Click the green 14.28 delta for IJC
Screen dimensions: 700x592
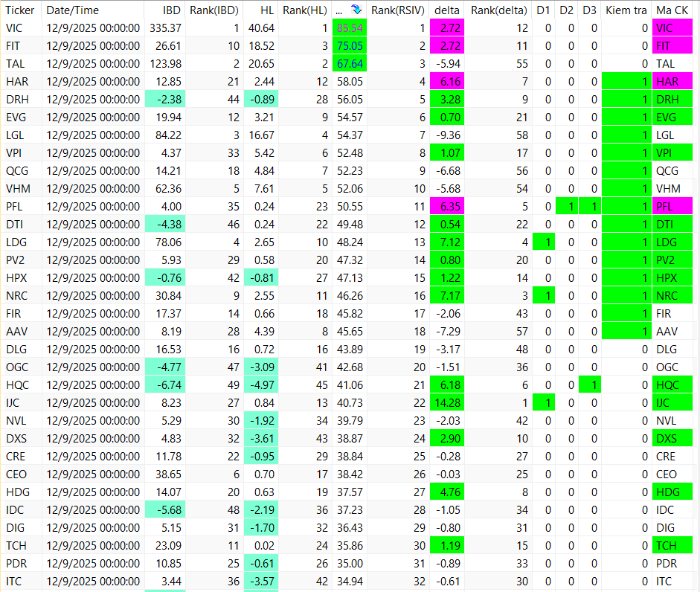point(447,403)
